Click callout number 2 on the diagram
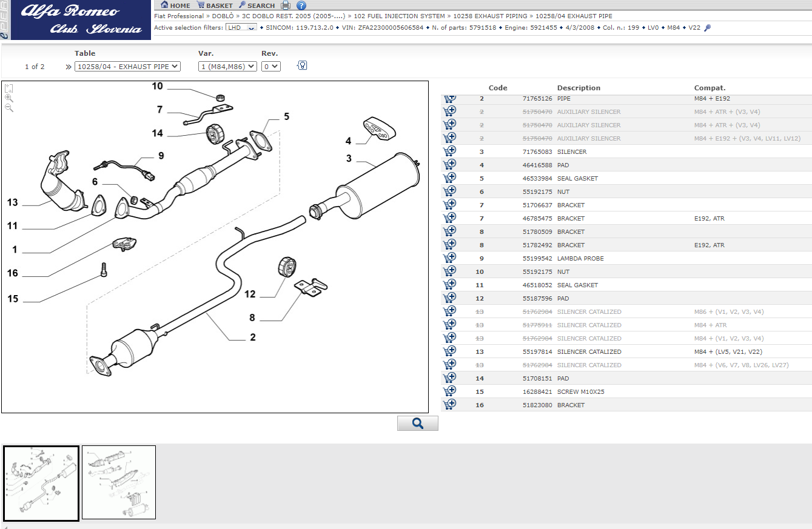The height and width of the screenshot is (529, 812). [x=253, y=338]
